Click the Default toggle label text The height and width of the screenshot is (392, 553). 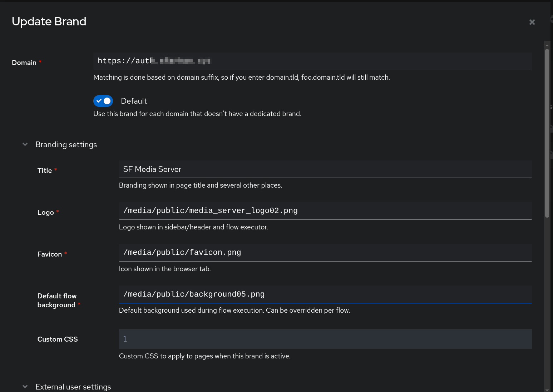pos(134,101)
